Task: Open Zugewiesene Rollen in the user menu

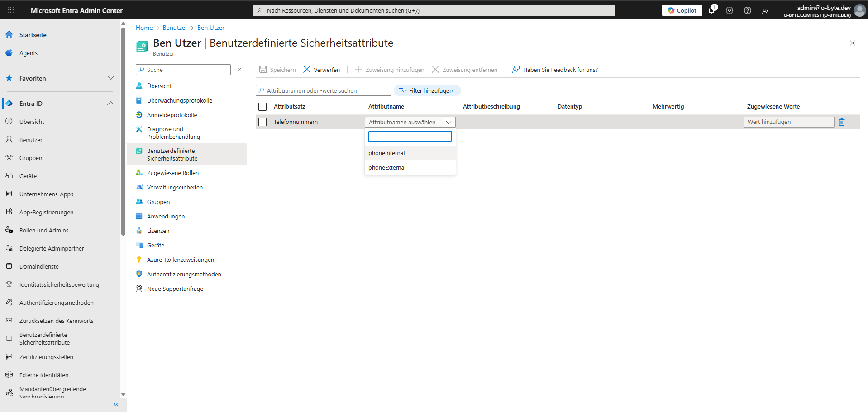Action: 172,173
